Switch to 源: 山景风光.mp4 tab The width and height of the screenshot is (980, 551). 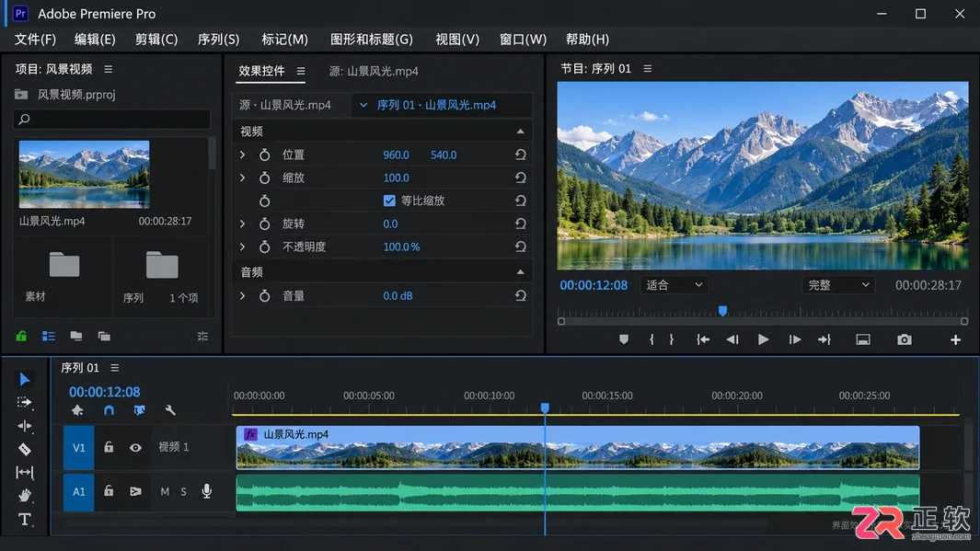click(374, 71)
